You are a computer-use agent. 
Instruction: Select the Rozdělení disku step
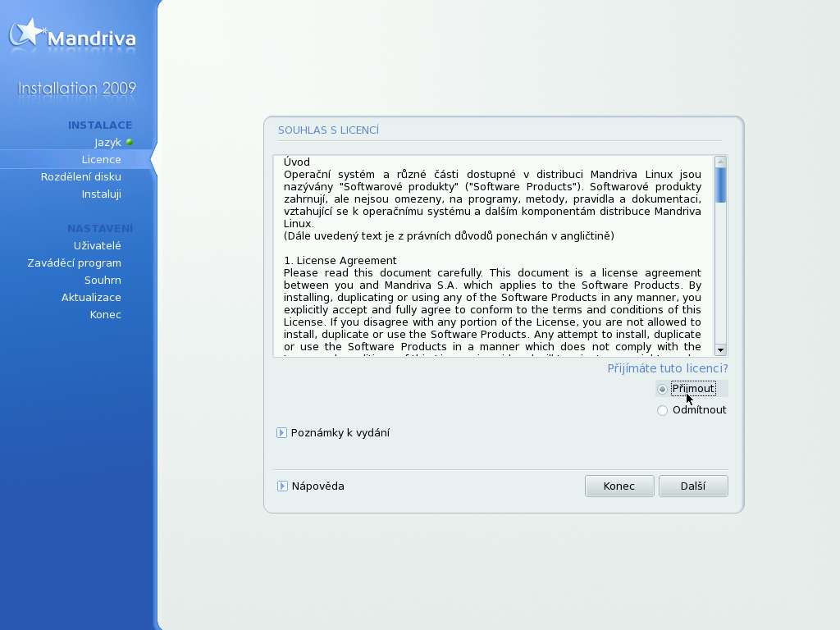point(81,177)
